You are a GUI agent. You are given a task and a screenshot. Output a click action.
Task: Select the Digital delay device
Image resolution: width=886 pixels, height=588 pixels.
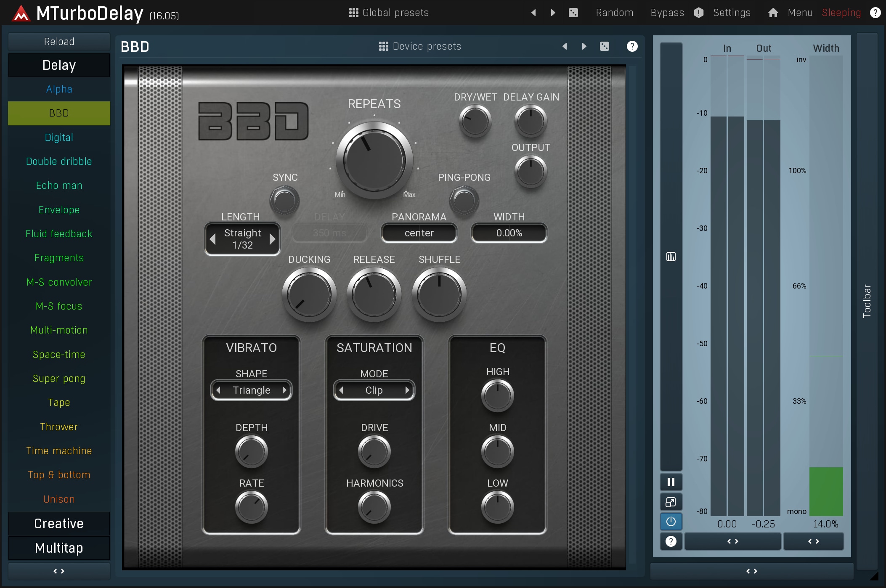pos(59,138)
